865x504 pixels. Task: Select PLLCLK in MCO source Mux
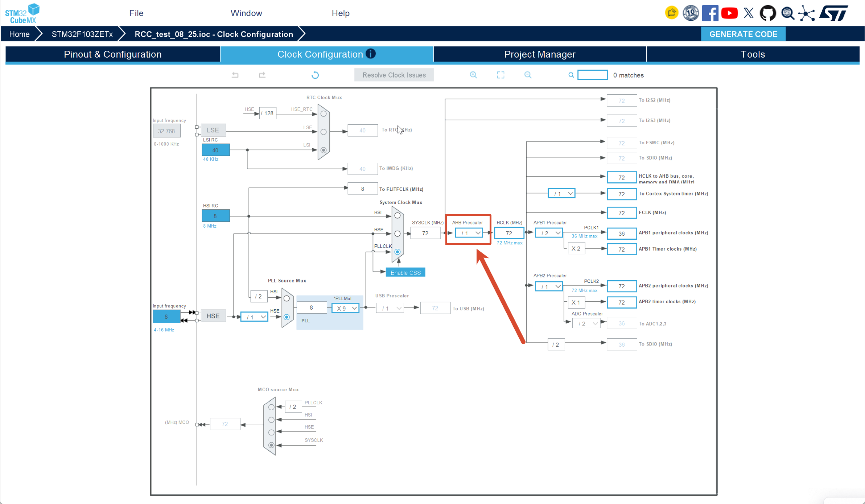click(x=271, y=407)
